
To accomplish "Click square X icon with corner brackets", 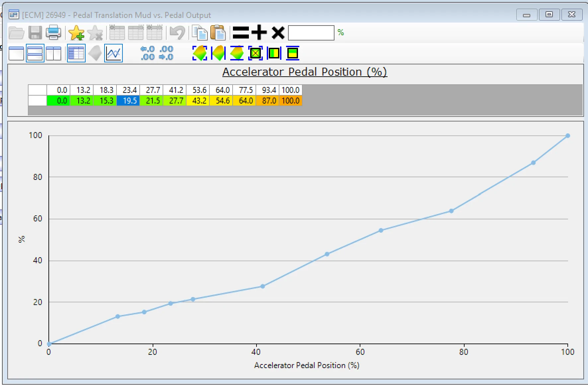I will pyautogui.click(x=256, y=53).
